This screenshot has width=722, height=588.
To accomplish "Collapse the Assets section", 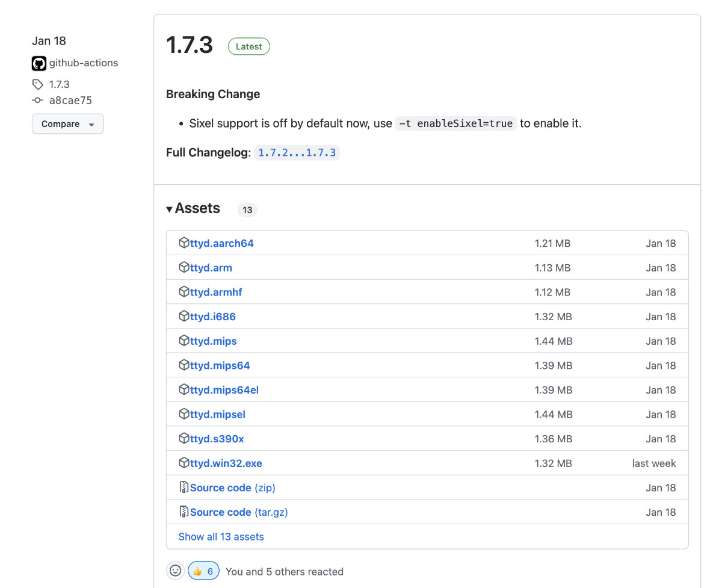I will [x=193, y=208].
